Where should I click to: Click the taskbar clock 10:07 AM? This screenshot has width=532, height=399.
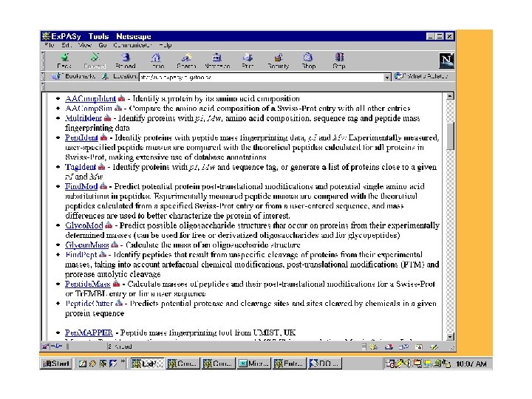click(471, 364)
